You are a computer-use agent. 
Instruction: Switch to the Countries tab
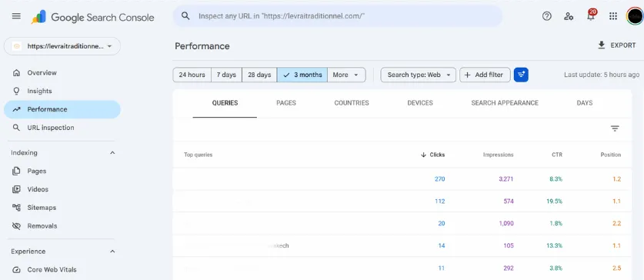click(x=352, y=103)
